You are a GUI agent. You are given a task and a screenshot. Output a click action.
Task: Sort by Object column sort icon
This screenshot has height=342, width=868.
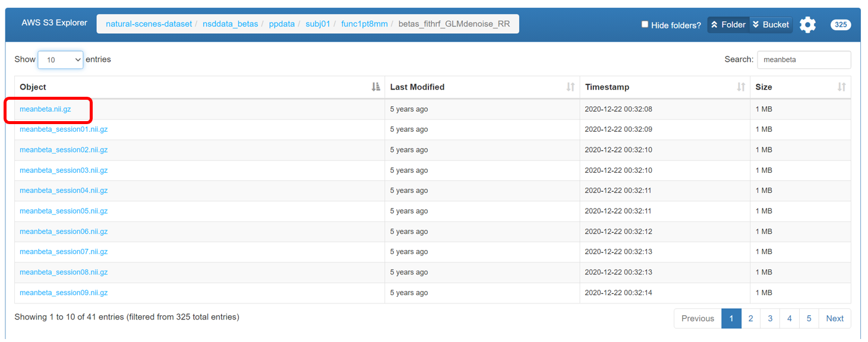(375, 87)
